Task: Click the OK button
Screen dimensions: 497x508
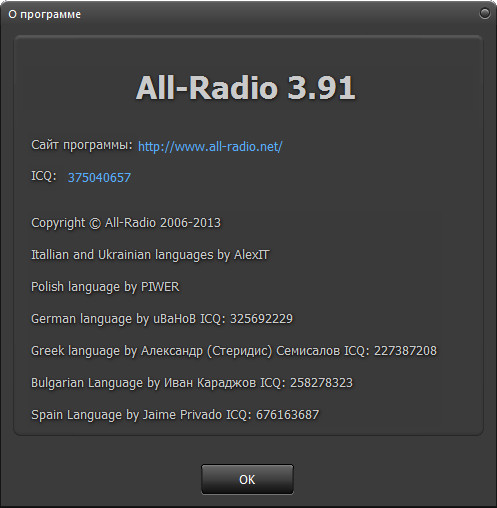Action: point(247,479)
